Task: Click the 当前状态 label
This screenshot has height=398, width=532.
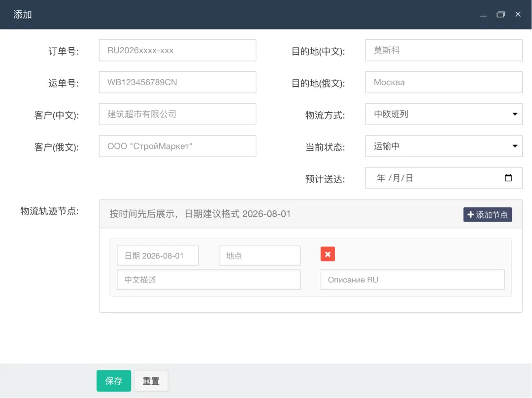Action: [x=325, y=147]
